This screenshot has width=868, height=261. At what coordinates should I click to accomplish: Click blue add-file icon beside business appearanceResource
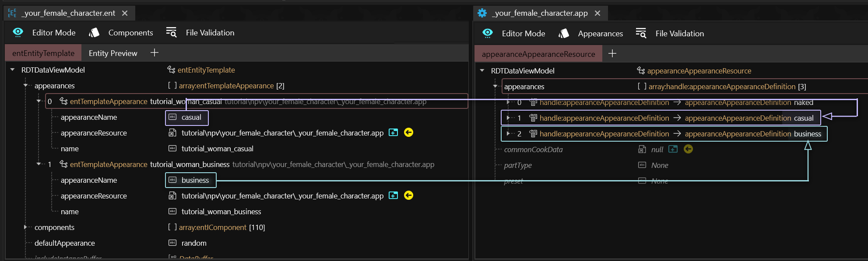click(x=394, y=195)
